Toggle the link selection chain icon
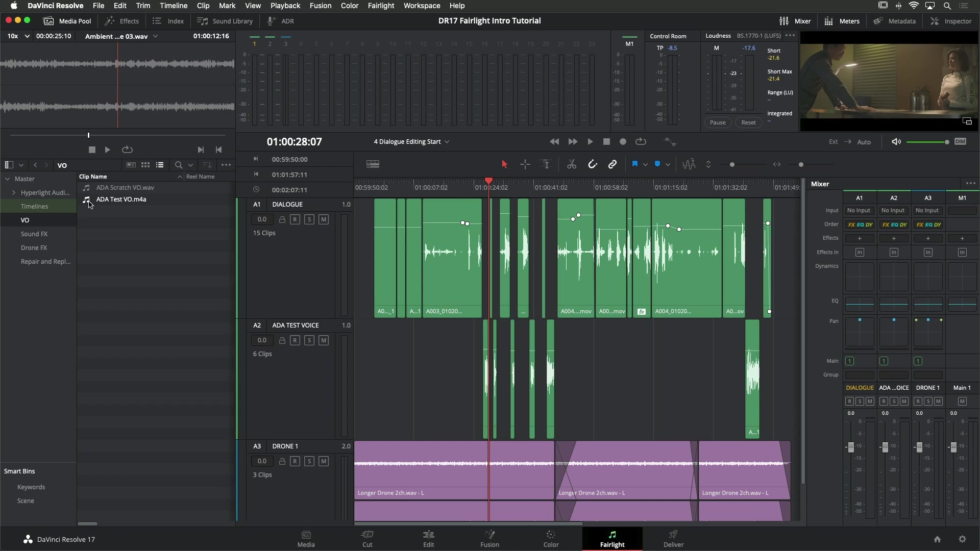This screenshot has width=980, height=551. click(x=612, y=164)
